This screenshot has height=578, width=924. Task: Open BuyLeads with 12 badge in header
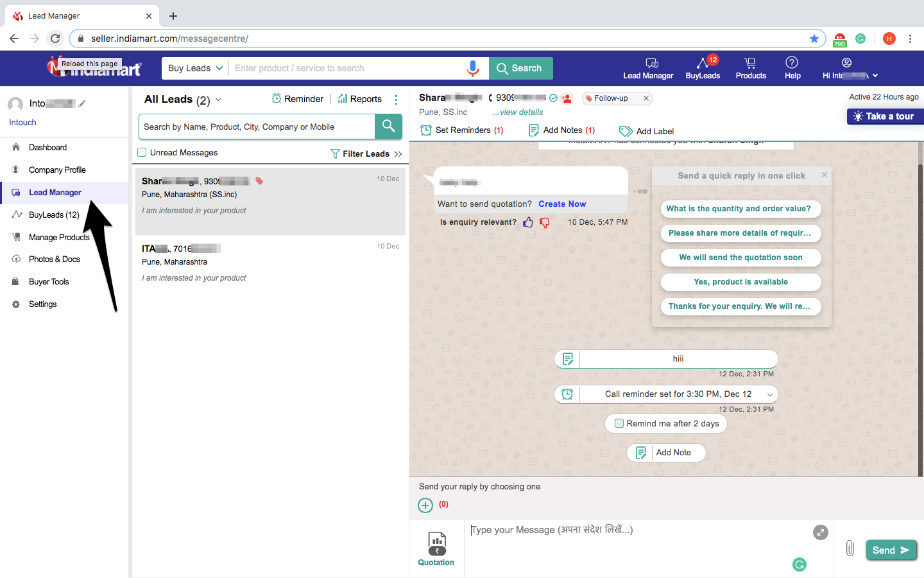tap(703, 69)
